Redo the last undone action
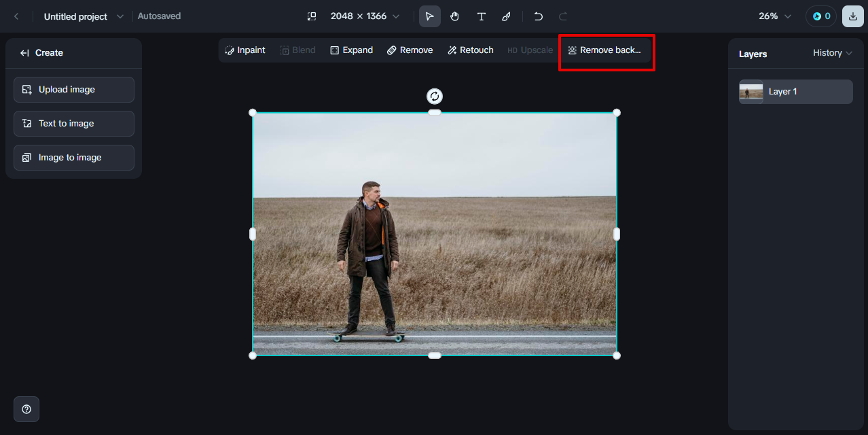The width and height of the screenshot is (868, 435). (x=563, y=16)
